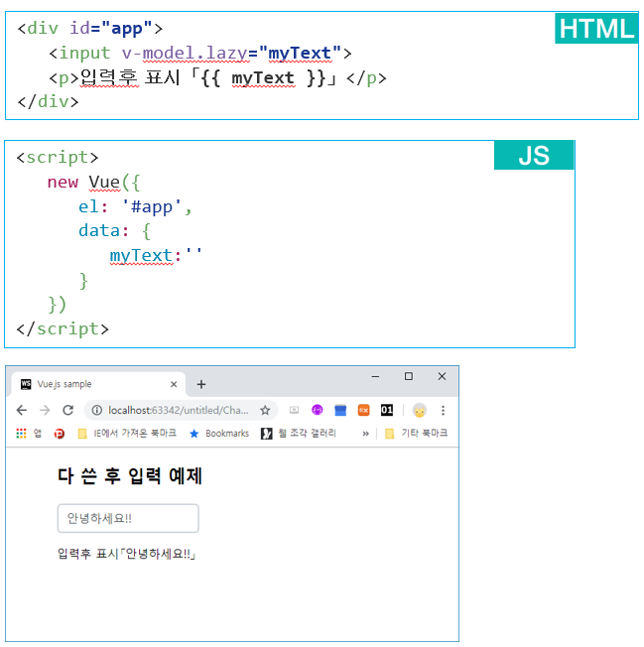Minimize the browser window
Screen dimensions: 644x647
tap(375, 376)
